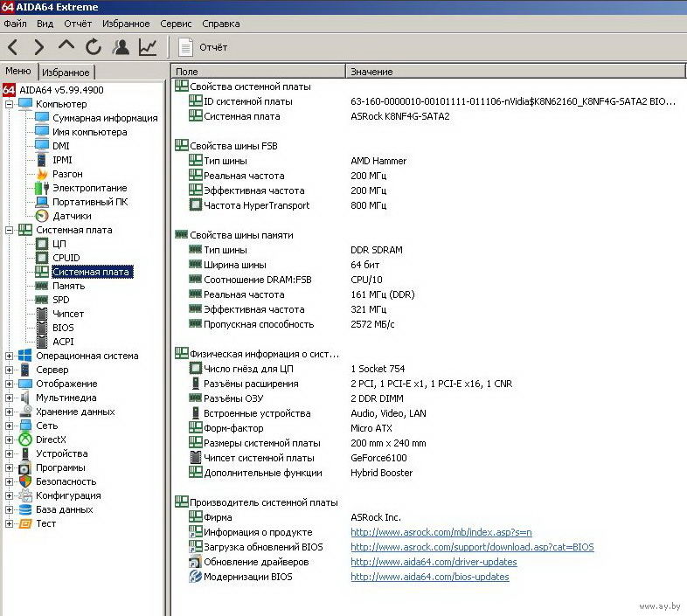The width and height of the screenshot is (687, 616).
Task: Click the Up level arrow icon
Action: click(x=66, y=47)
